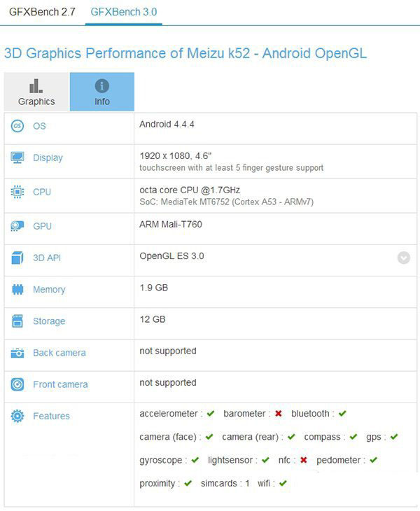Click the GPU card icon

point(17,226)
